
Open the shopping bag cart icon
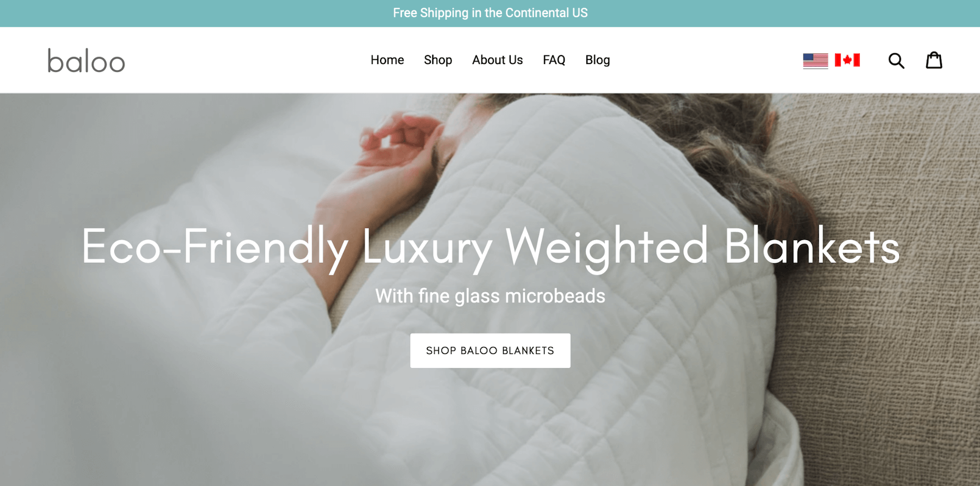tap(934, 60)
